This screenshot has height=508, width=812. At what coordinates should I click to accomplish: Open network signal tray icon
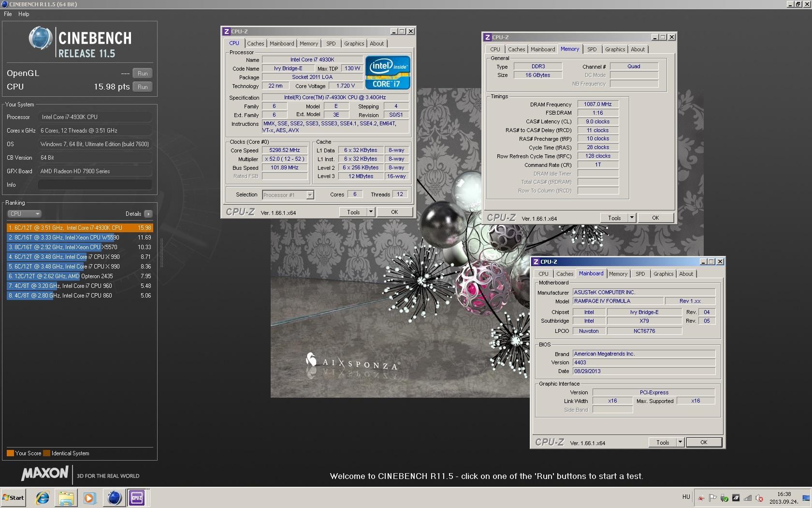(748, 498)
